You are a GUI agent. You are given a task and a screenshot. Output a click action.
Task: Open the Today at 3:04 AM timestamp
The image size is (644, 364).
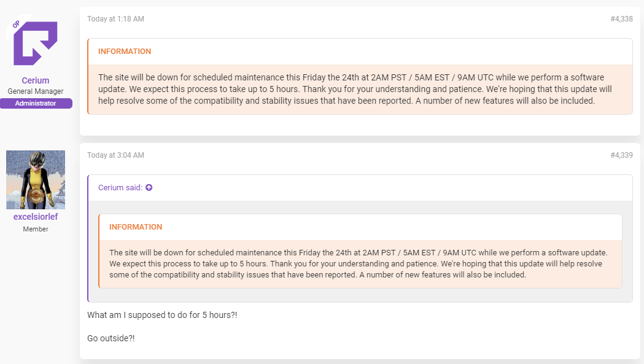115,155
